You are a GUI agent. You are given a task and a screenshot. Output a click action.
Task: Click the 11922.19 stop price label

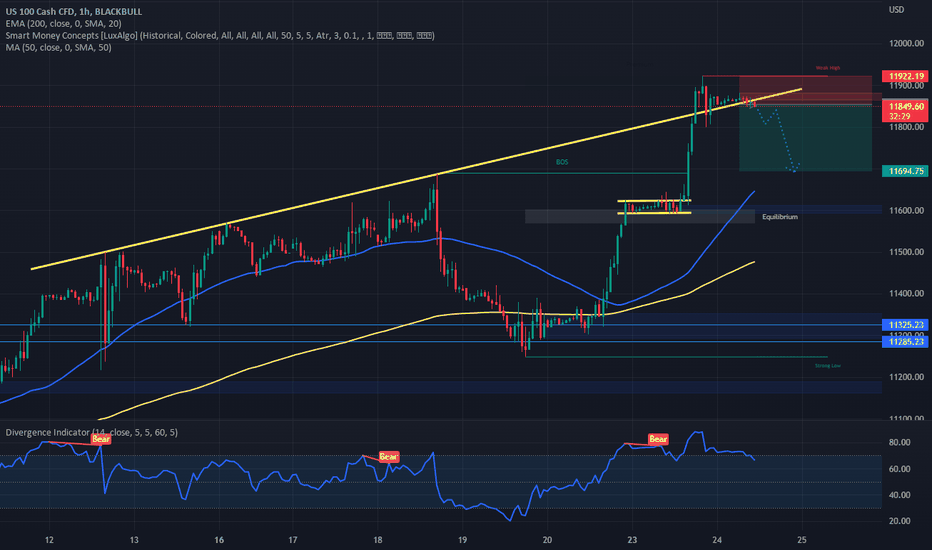(x=906, y=76)
